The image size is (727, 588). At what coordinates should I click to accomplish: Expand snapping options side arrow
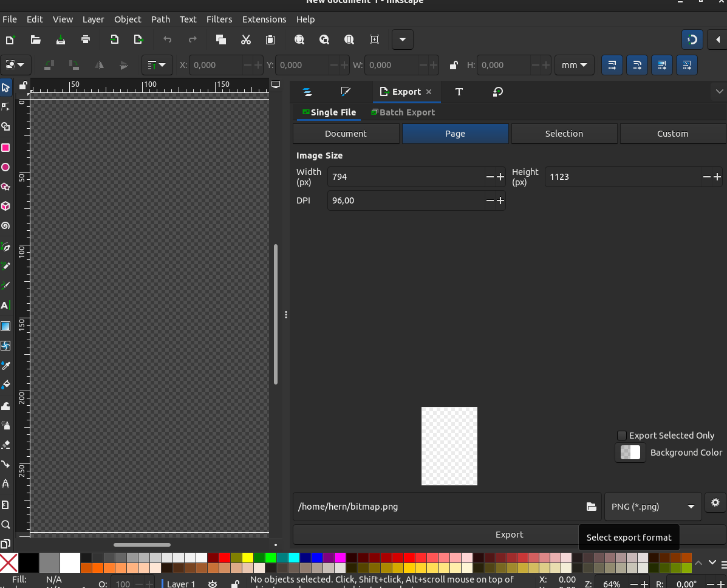click(x=718, y=39)
